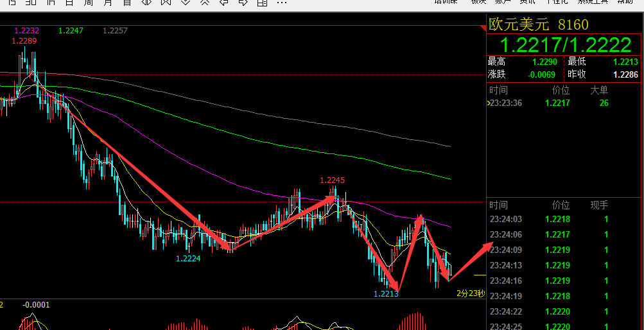The width and height of the screenshot is (644, 330).
Task: Click the red high label 1.2289 on chart
Action: pyautogui.click(x=24, y=40)
